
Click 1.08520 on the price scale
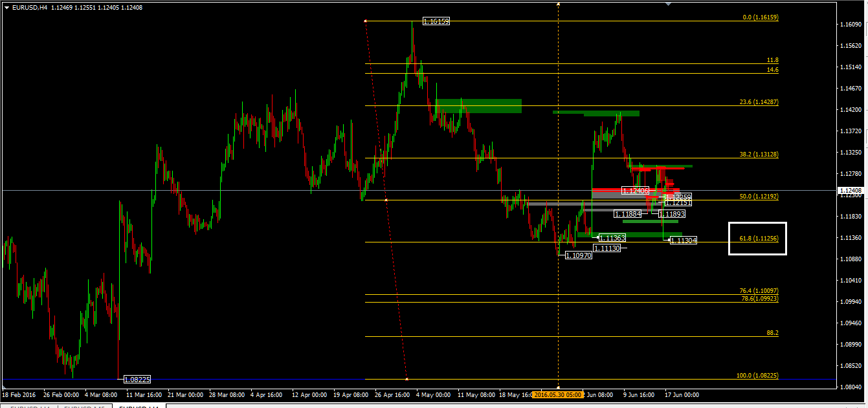point(850,366)
